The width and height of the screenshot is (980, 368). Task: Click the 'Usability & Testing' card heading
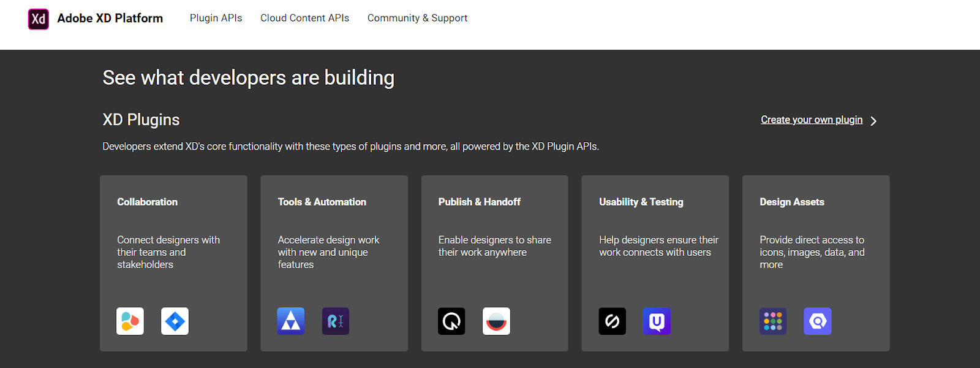641,202
